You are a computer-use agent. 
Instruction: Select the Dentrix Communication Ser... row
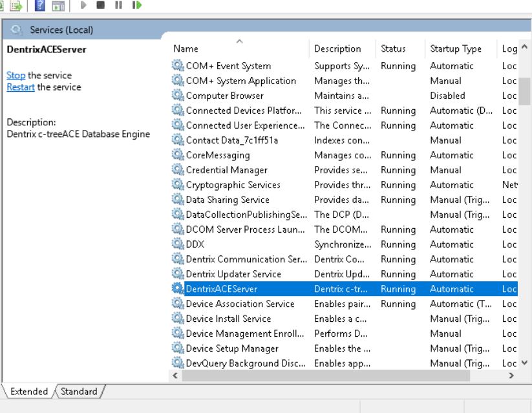pyautogui.click(x=345, y=259)
